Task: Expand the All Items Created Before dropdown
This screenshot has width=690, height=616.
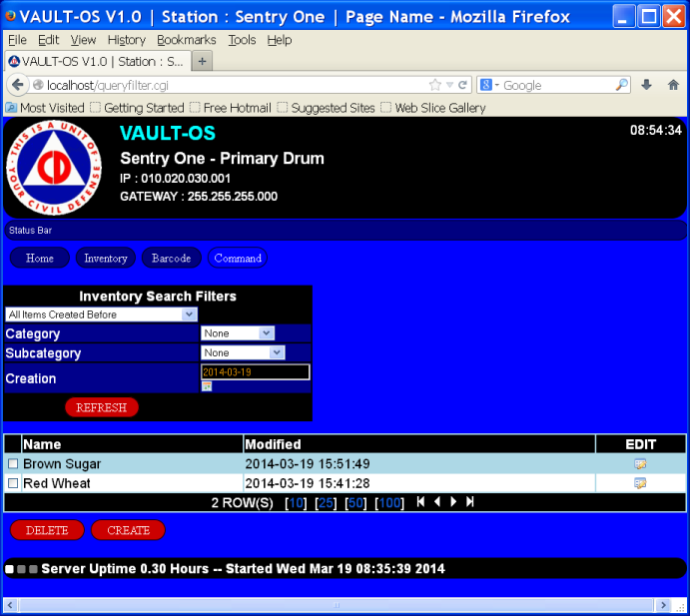Action: [189, 314]
